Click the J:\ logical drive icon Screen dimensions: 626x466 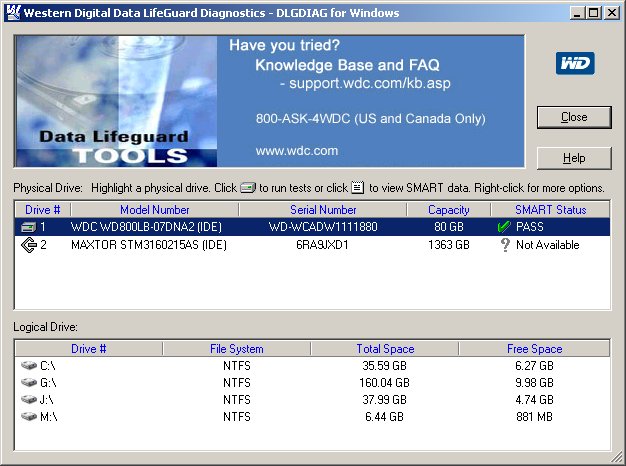[29, 399]
